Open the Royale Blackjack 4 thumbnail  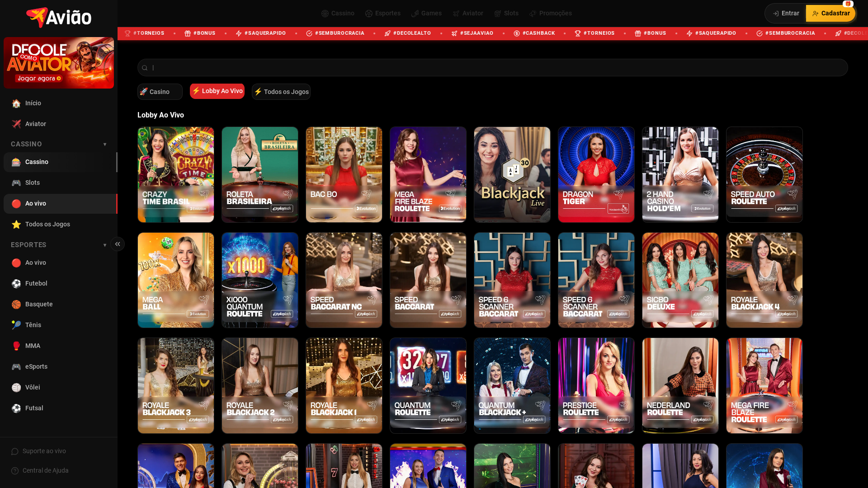[764, 280]
